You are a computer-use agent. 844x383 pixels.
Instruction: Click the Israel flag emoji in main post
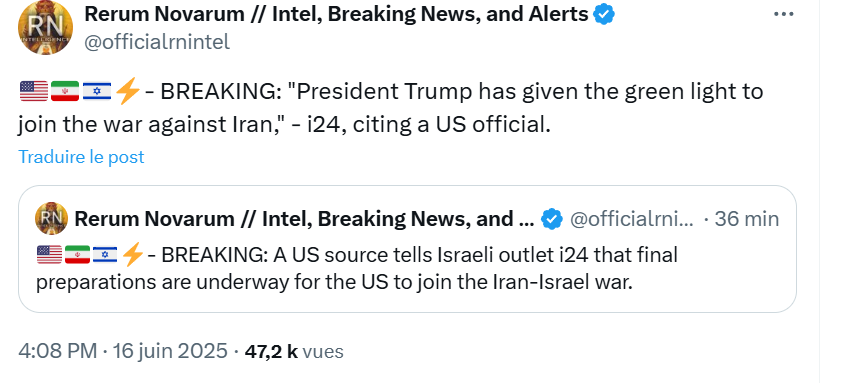pos(97,91)
